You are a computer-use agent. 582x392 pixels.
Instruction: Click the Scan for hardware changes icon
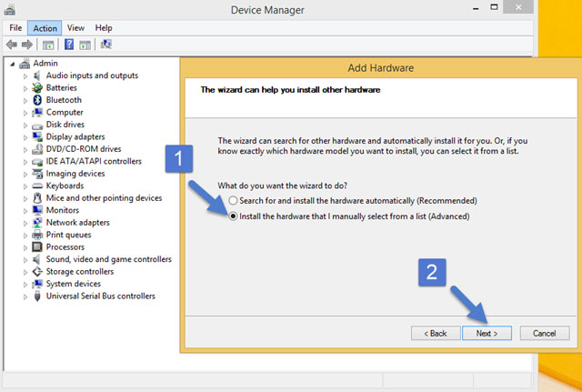106,45
